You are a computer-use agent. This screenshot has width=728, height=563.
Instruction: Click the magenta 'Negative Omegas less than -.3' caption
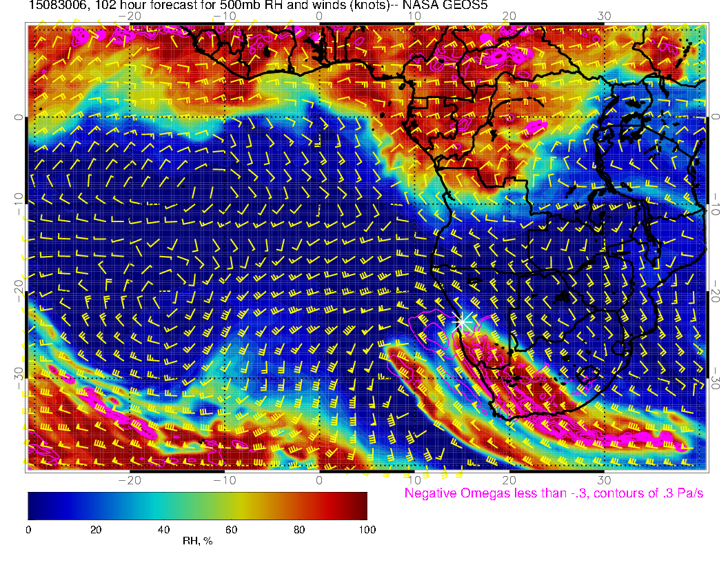tap(554, 493)
